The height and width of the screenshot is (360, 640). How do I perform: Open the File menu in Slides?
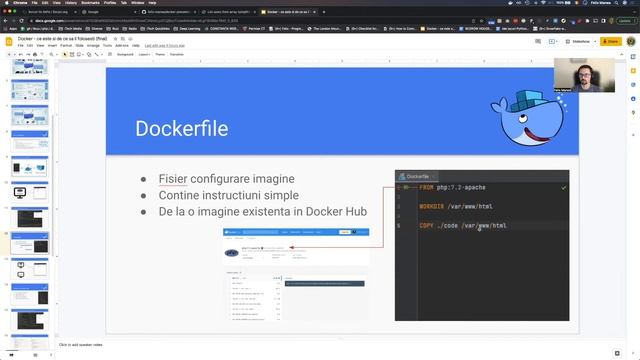pos(20,46)
